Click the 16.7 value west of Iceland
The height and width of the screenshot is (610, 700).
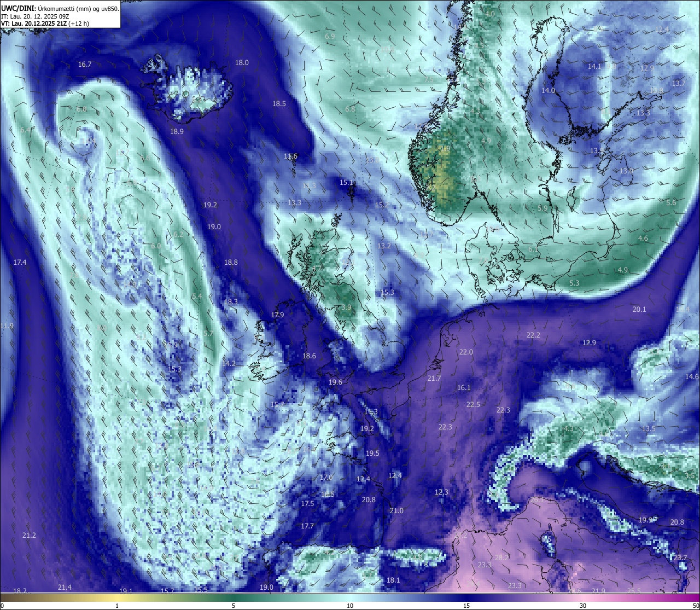tap(85, 65)
